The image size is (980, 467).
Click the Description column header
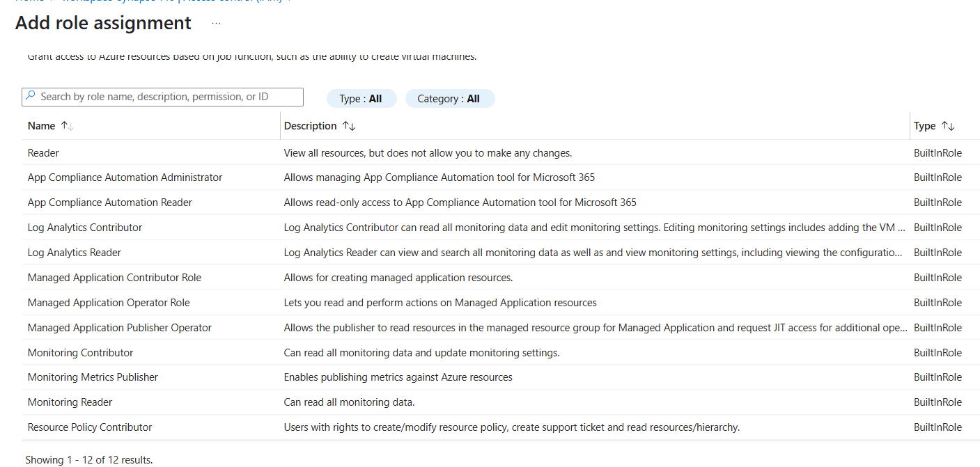pyautogui.click(x=310, y=126)
